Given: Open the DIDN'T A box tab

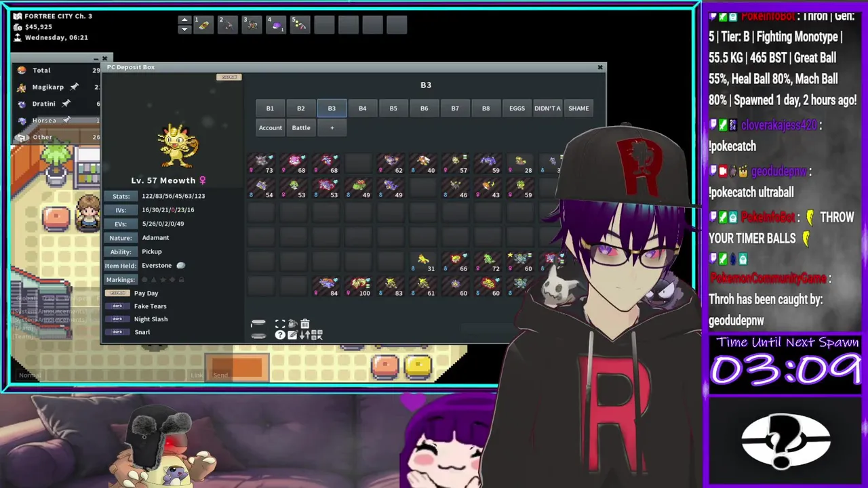Looking at the screenshot, I should [547, 108].
